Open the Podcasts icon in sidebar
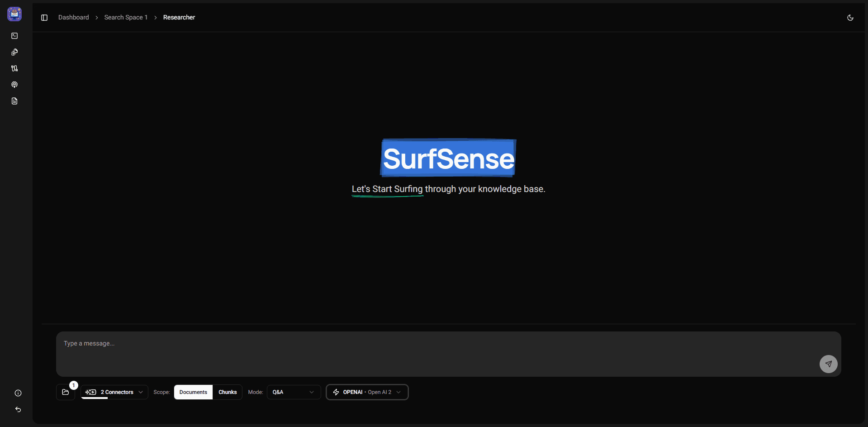The width and height of the screenshot is (868, 427). [14, 85]
